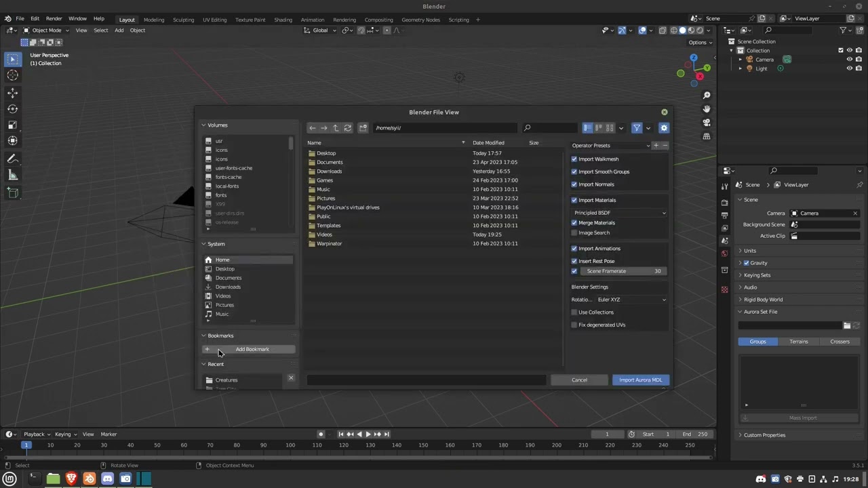Enable Image Search checkbox
The width and height of the screenshot is (868, 488).
[574, 233]
